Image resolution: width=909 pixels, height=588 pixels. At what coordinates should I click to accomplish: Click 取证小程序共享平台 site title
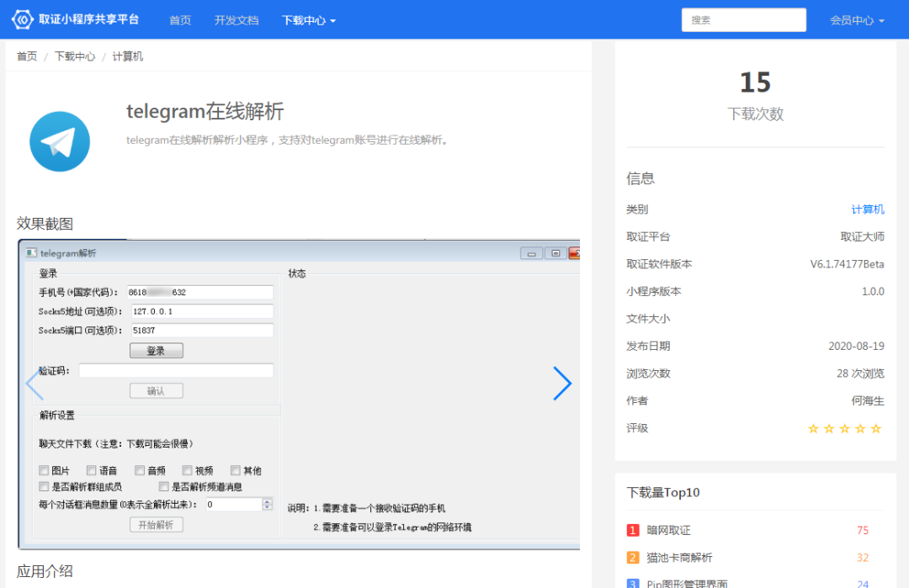click(x=88, y=19)
